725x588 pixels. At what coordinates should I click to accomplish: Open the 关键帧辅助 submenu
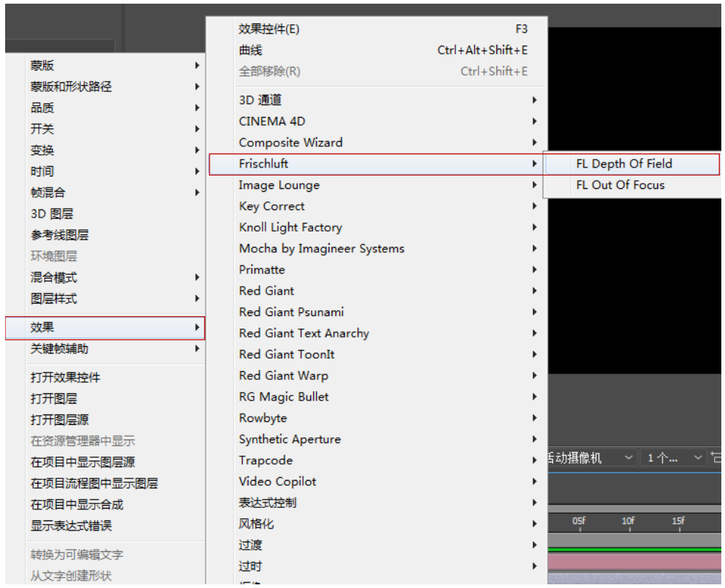[x=105, y=348]
